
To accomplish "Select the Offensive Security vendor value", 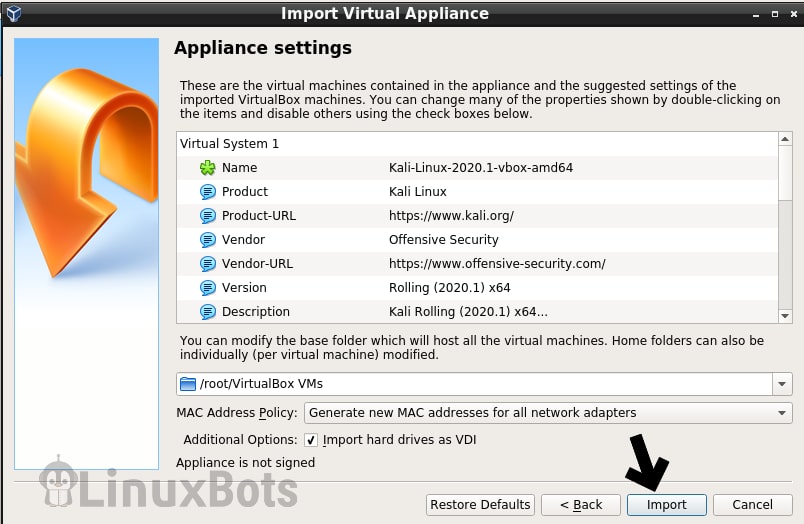I will pos(444,239).
